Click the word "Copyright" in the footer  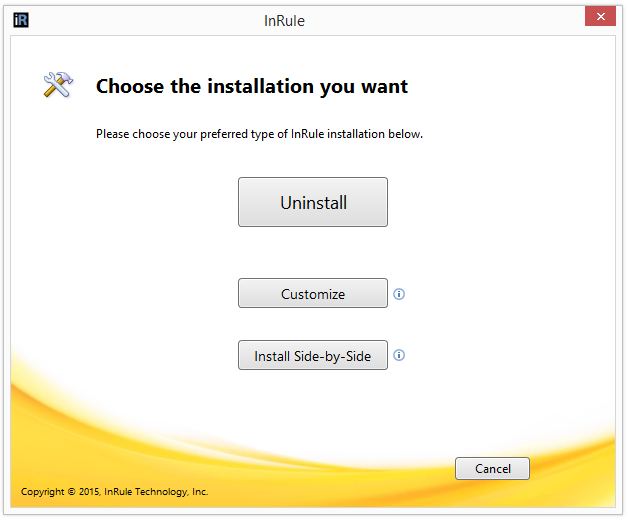click(x=44, y=492)
